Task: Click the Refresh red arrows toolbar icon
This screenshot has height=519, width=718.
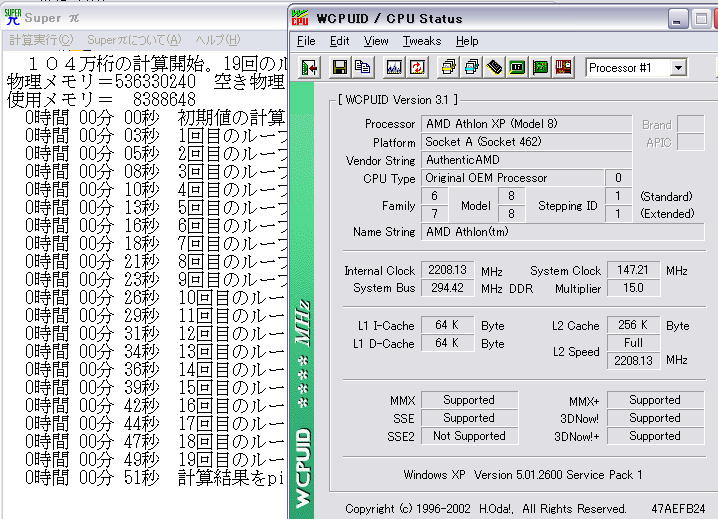Action: 417,68
